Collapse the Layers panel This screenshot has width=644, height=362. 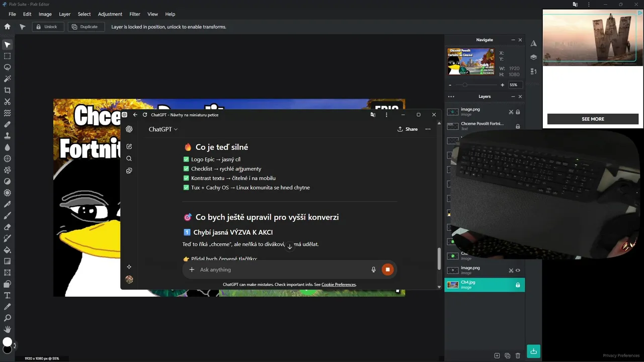(x=513, y=97)
